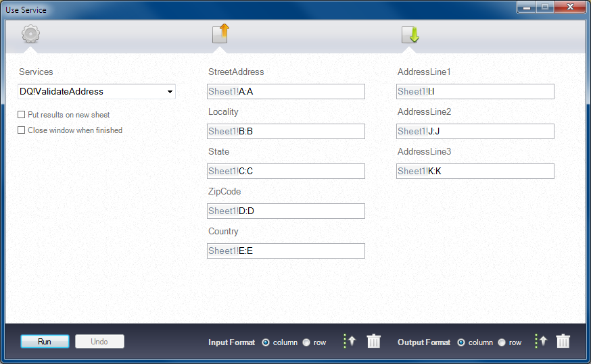Edit the Country range field Sheet1!E:E
The image size is (591, 364).
pos(286,251)
